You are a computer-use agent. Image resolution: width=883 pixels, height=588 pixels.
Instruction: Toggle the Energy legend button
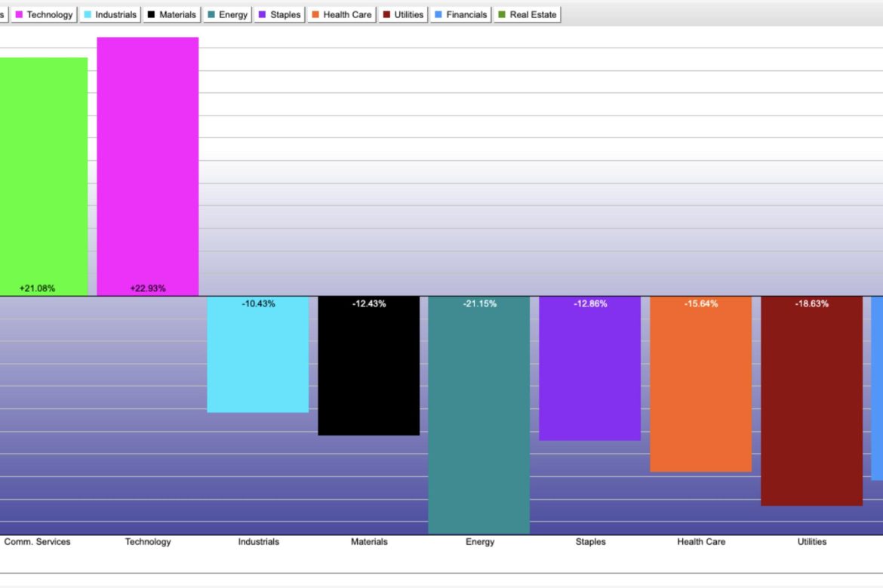(x=227, y=14)
